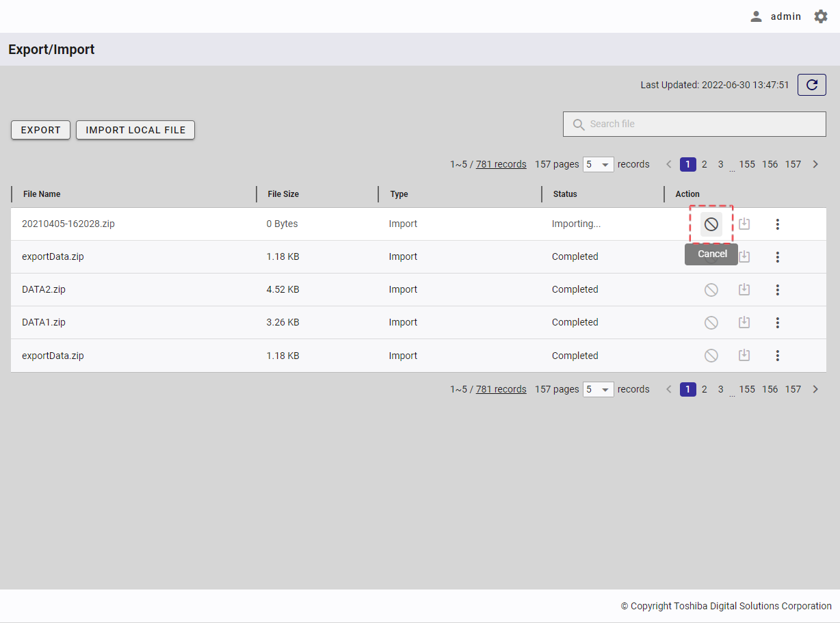
Task: Click the 0 Bytes file size cell
Action: pos(283,224)
